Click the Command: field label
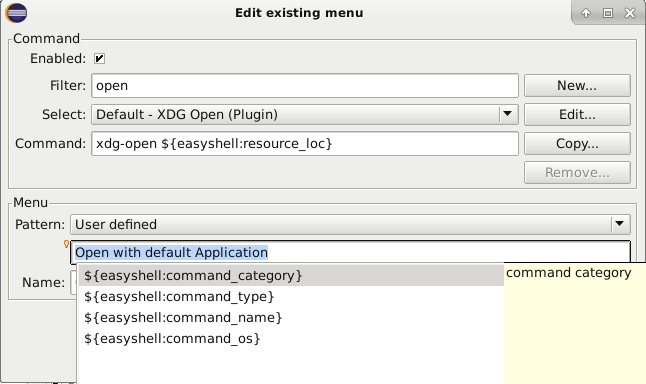This screenshot has width=646, height=384. [x=51, y=143]
